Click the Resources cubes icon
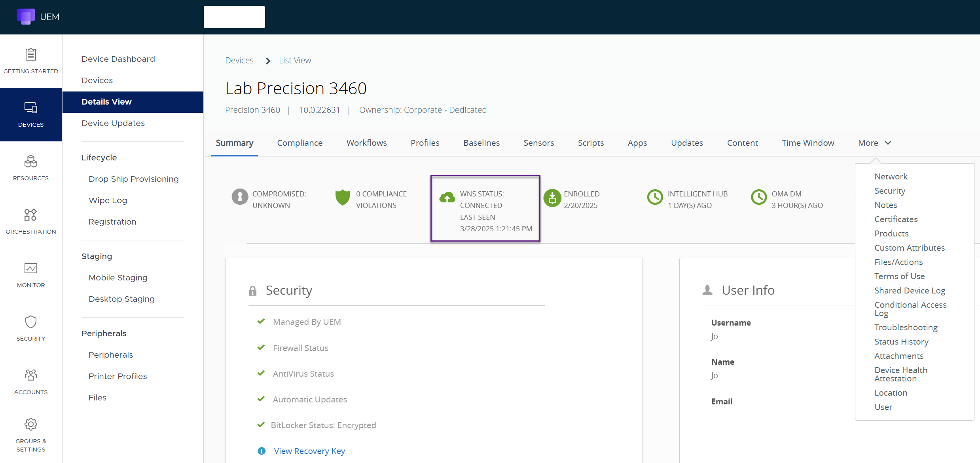980x463 pixels. [31, 162]
